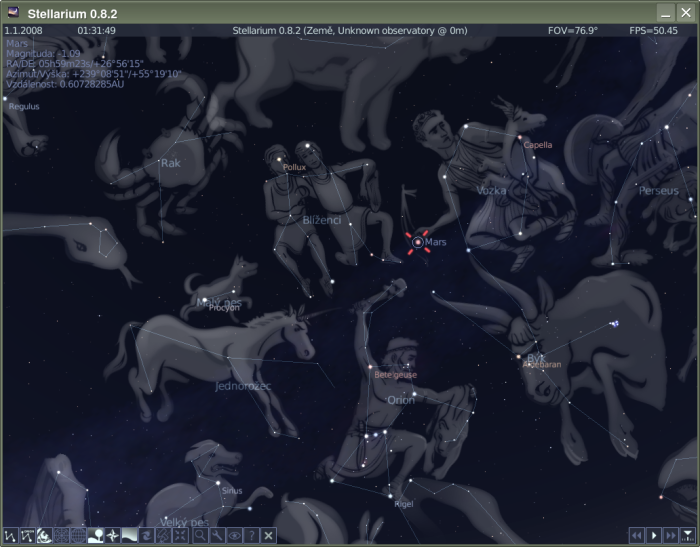Click the Vozka constellation name
The width and height of the screenshot is (700, 547).
pos(491,191)
